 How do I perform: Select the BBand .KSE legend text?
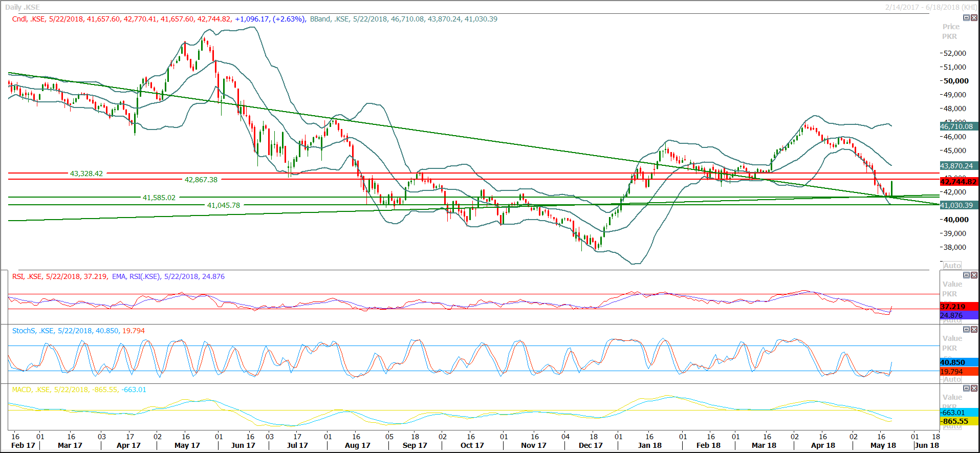tap(403, 19)
